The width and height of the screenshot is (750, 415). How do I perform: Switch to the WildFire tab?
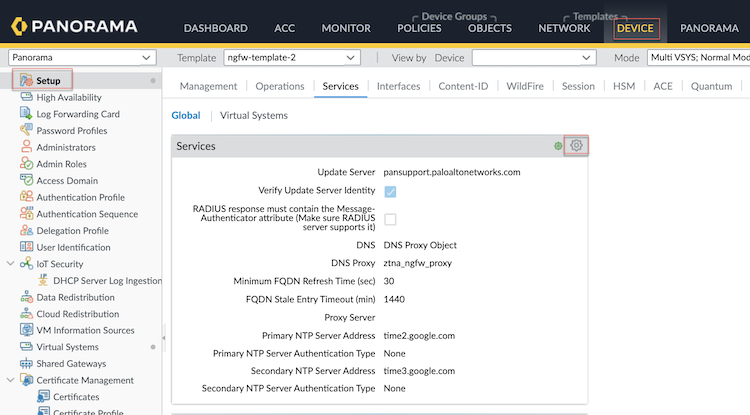[525, 87]
